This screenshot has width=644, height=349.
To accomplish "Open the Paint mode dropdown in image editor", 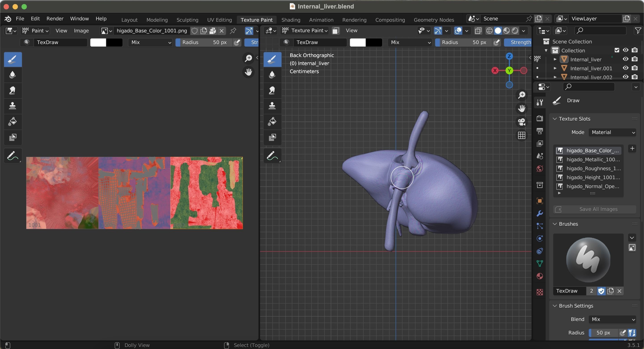I will [x=35, y=30].
